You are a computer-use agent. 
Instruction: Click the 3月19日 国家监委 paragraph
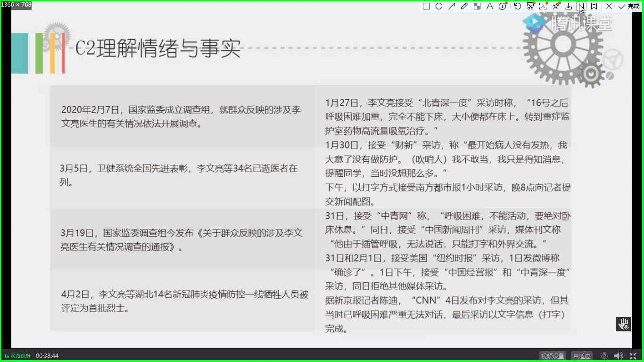click(182, 239)
